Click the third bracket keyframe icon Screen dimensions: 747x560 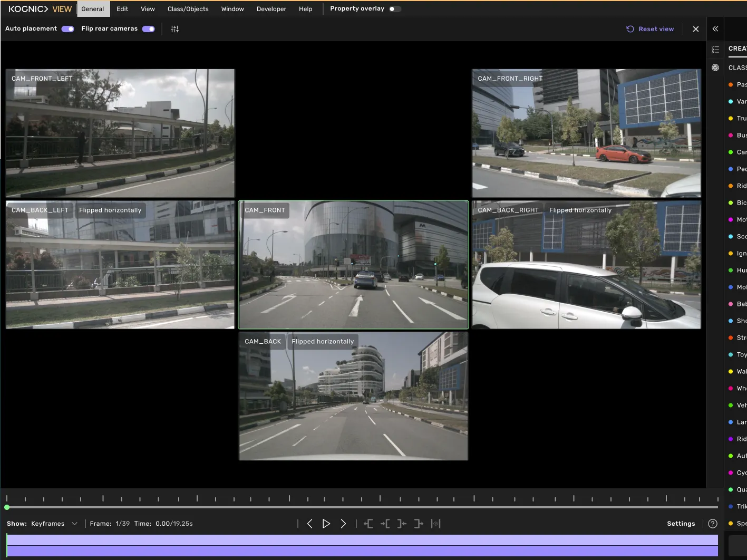point(402,524)
